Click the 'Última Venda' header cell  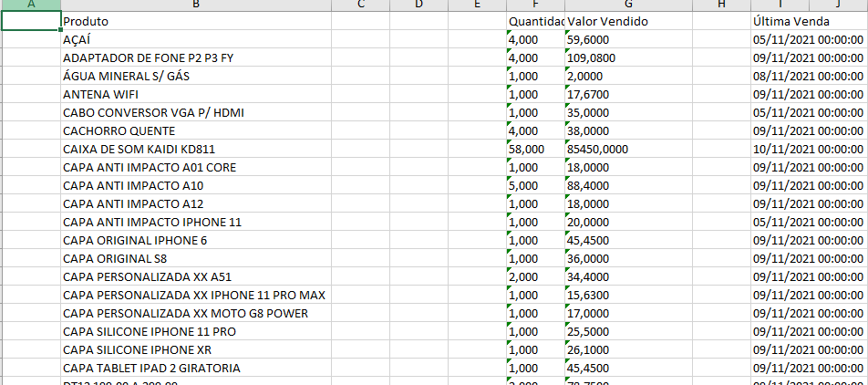(780, 21)
